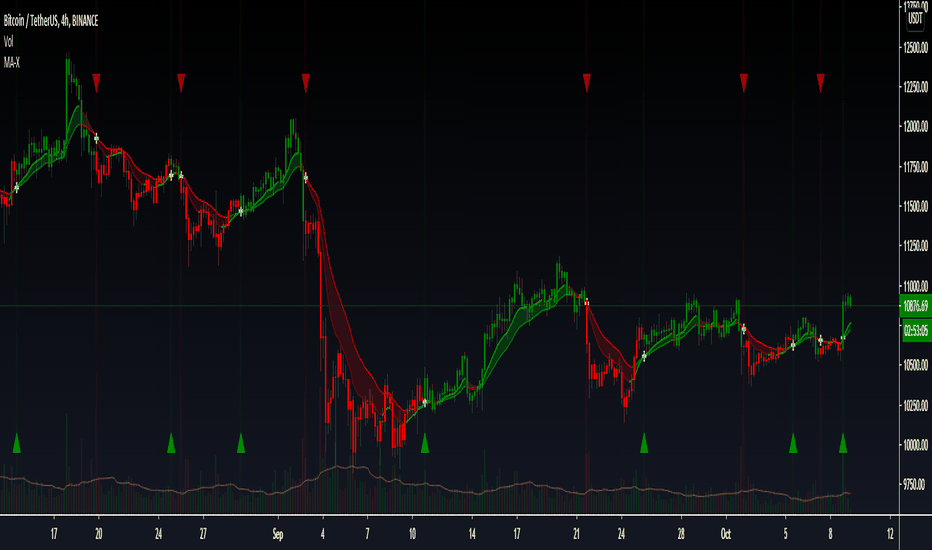Click the 12 date label on time axis

(890, 534)
